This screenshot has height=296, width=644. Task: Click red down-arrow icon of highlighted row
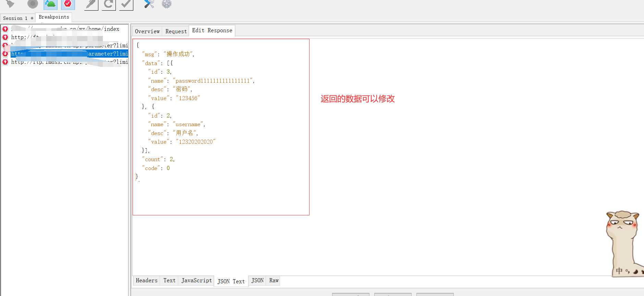click(5, 54)
